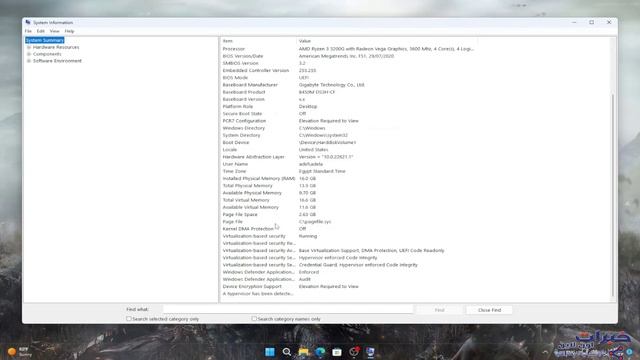Open the Edit menu
The width and height of the screenshot is (640, 360).
(x=40, y=31)
